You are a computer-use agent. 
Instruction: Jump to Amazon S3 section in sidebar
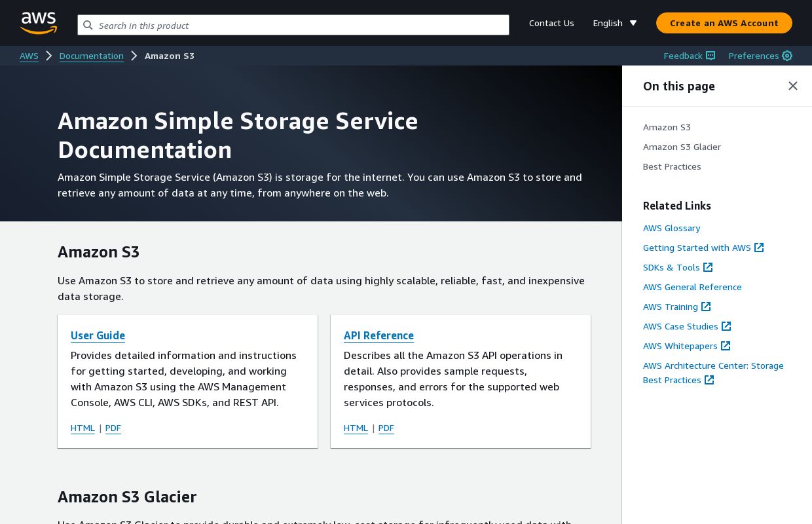(667, 127)
